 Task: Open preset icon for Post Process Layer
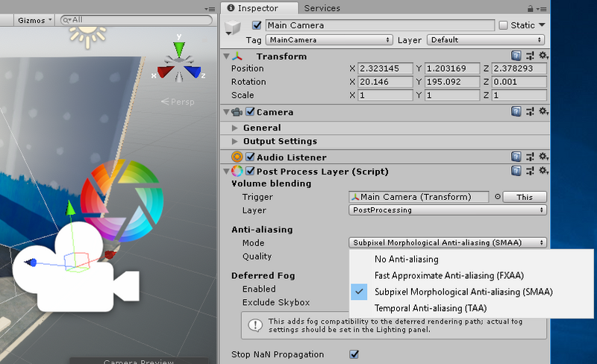530,171
